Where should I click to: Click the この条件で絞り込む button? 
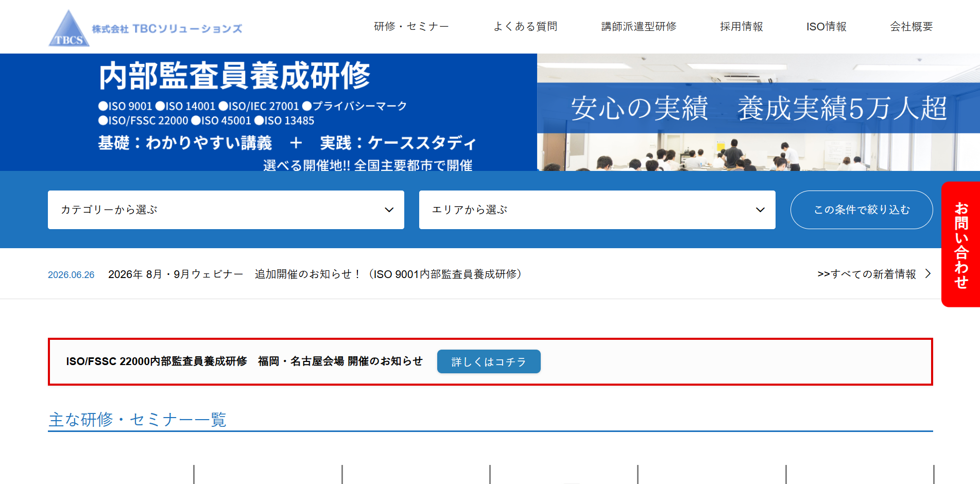pyautogui.click(x=862, y=210)
